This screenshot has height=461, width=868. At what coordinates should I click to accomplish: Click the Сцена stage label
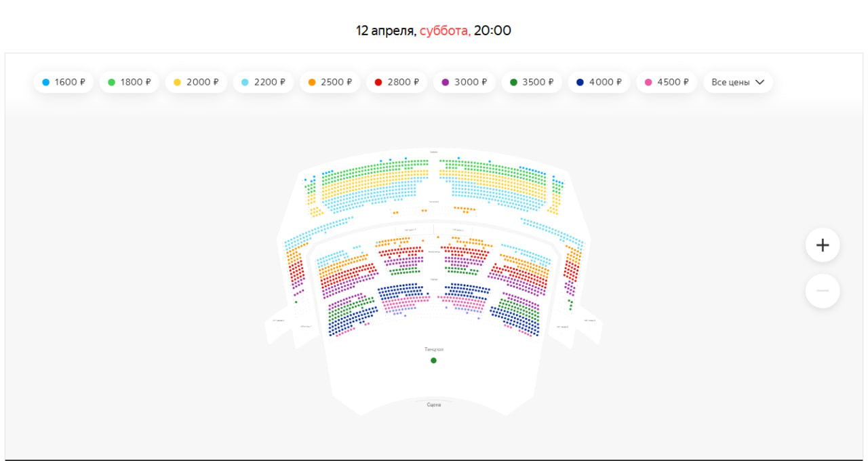[x=433, y=405]
